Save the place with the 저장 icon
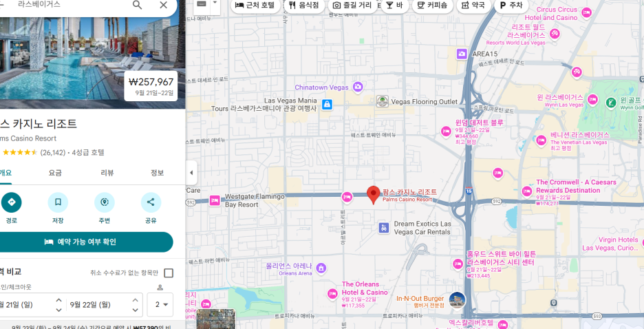The image size is (644, 329). [58, 202]
